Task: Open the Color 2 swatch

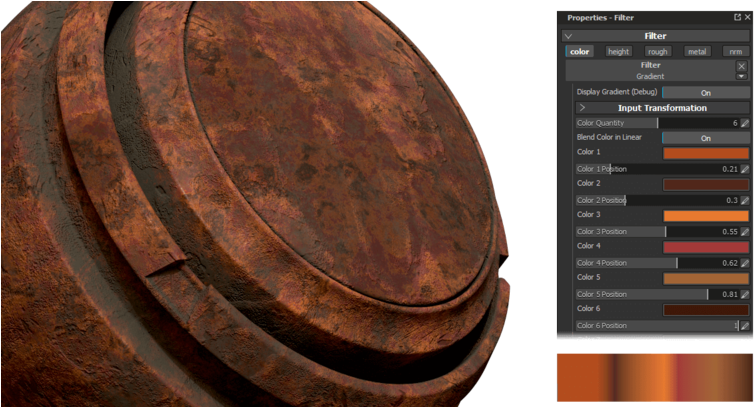Action: click(x=706, y=185)
